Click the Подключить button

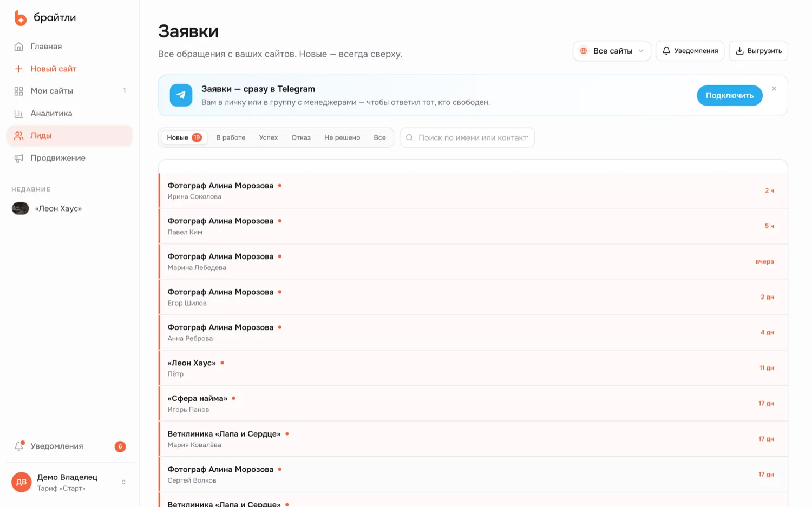coord(730,95)
